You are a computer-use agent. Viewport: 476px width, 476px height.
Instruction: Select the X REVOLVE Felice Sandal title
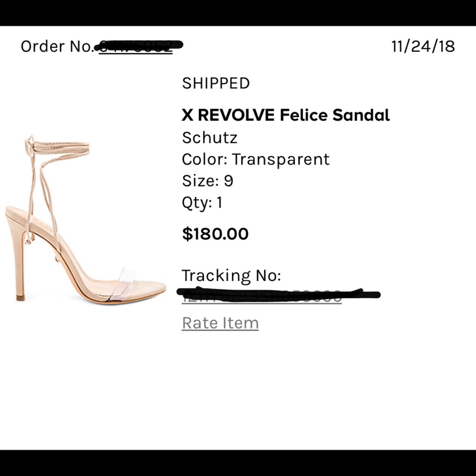pyautogui.click(x=285, y=115)
